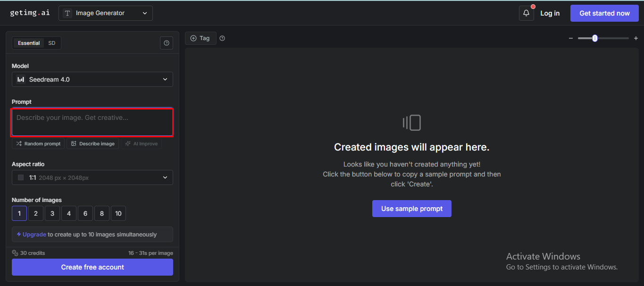The width and height of the screenshot is (644, 286).
Task: Click the thumbnail size slider handle
Action: click(x=595, y=38)
